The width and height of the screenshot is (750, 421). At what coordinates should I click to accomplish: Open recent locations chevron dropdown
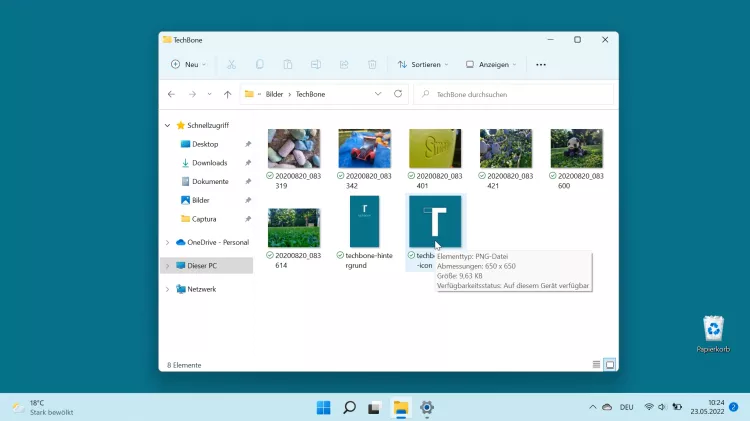[x=210, y=94]
